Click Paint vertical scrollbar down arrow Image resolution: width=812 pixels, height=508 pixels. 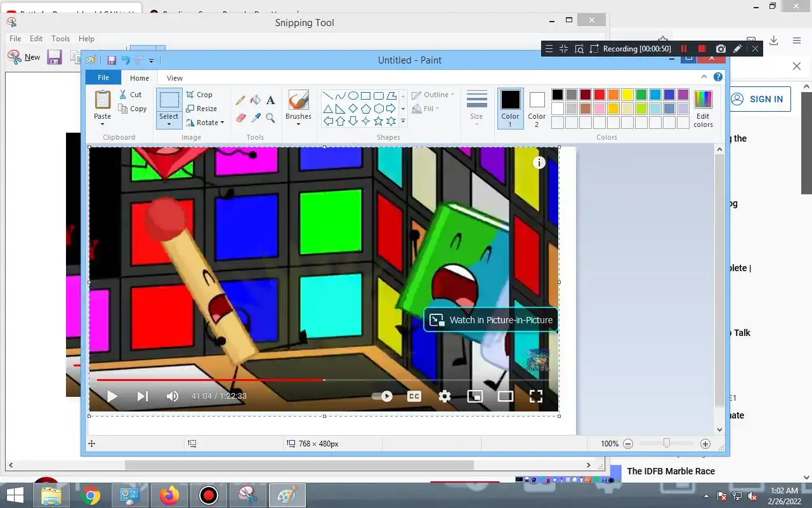click(719, 430)
